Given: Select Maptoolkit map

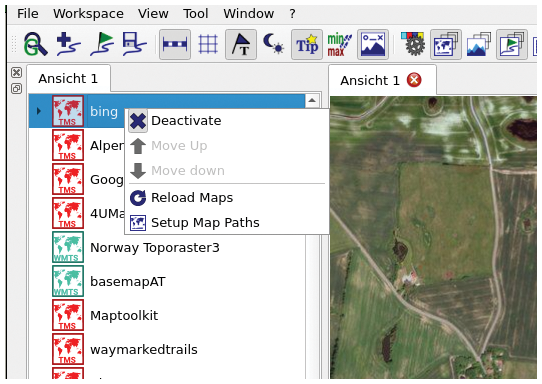Looking at the screenshot, I should 167,315.
